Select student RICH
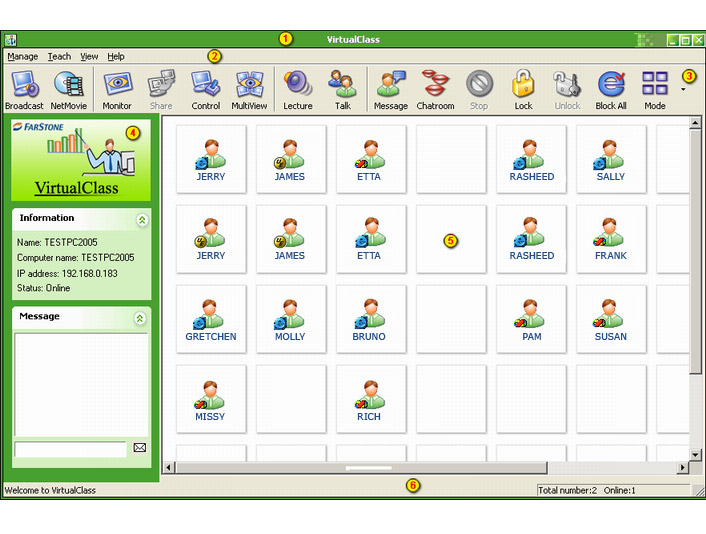The height and width of the screenshot is (534, 706). click(x=371, y=399)
